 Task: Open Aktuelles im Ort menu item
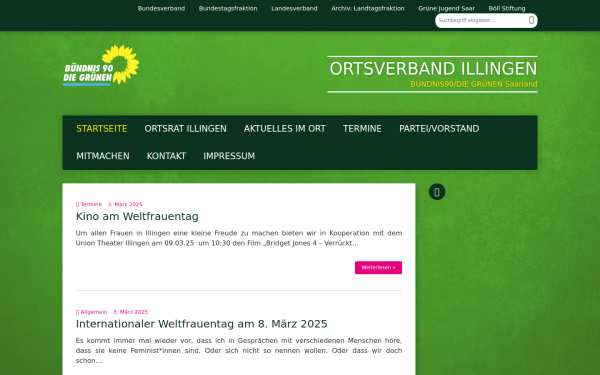tap(285, 129)
